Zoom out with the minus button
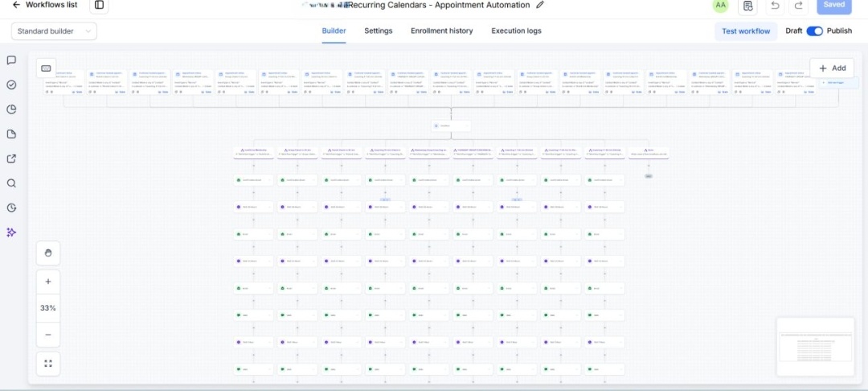The width and height of the screenshot is (868, 391). 48,335
